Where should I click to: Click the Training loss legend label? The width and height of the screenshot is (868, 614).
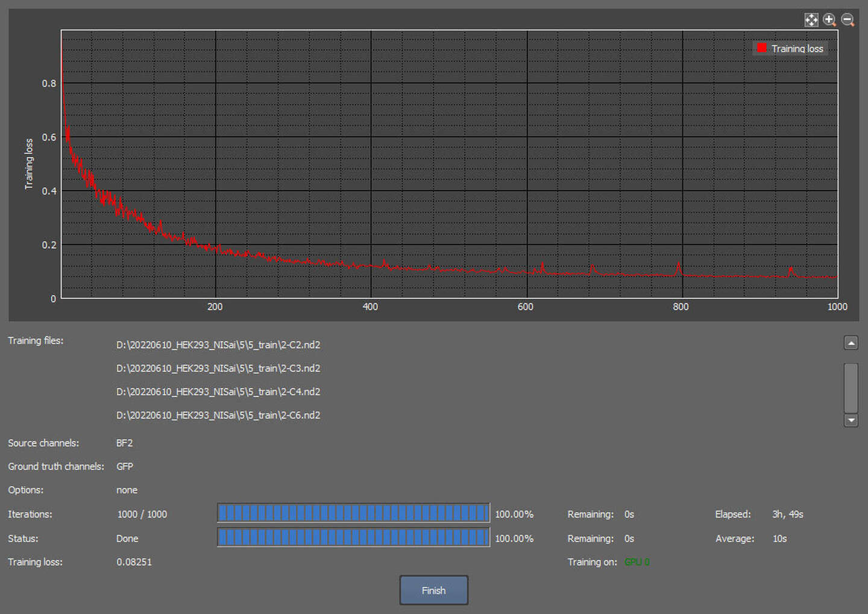point(797,49)
